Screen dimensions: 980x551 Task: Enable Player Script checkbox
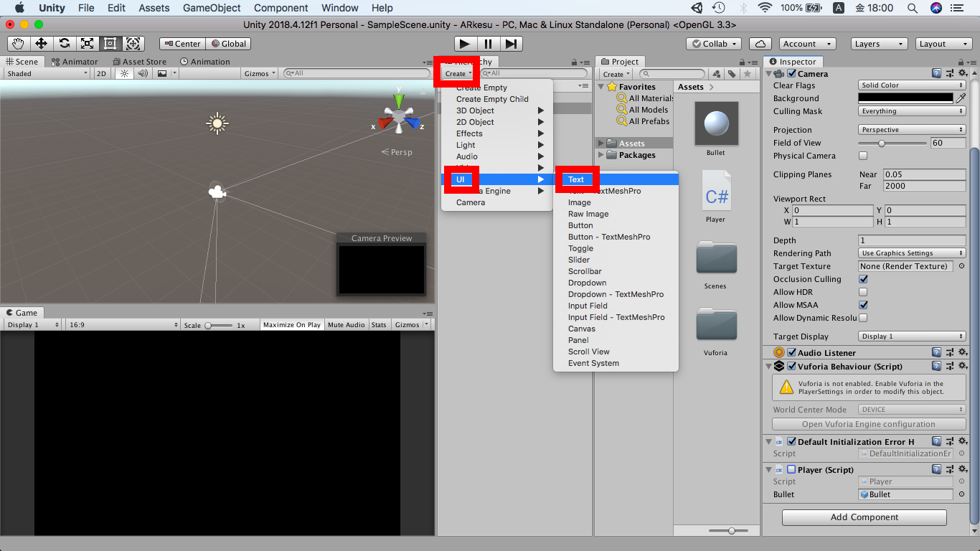(x=792, y=469)
